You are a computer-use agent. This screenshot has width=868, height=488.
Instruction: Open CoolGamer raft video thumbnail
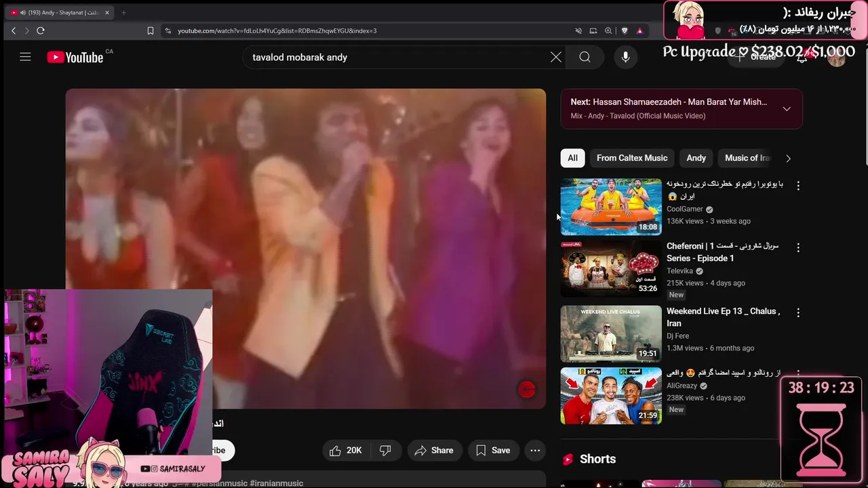click(x=611, y=207)
